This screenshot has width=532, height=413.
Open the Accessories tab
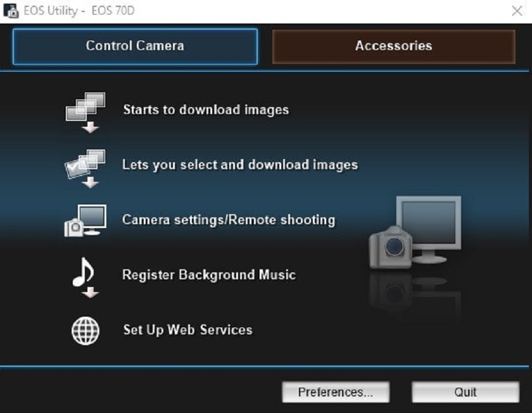393,46
